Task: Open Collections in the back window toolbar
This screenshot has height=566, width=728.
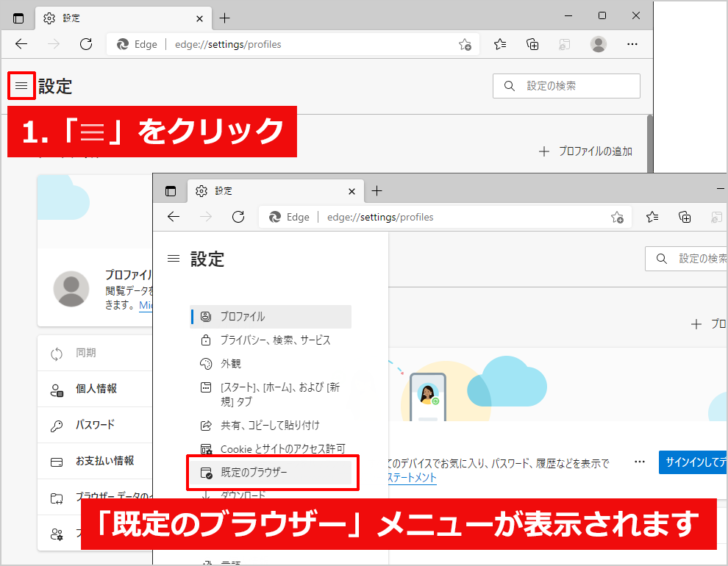Action: (x=533, y=44)
